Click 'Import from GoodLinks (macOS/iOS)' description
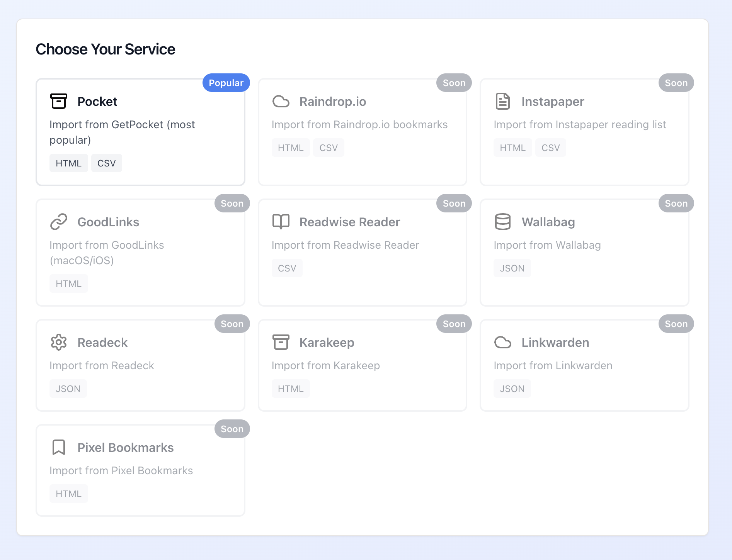 point(107,253)
